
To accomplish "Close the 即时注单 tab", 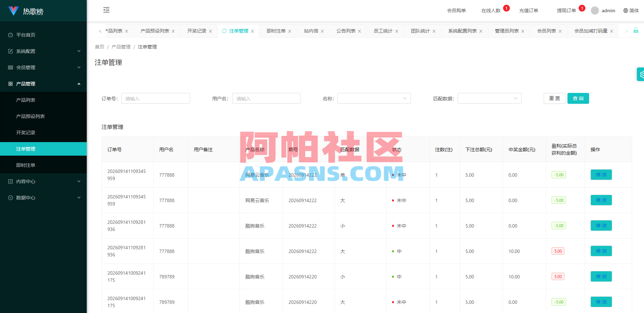I will 290,31.
